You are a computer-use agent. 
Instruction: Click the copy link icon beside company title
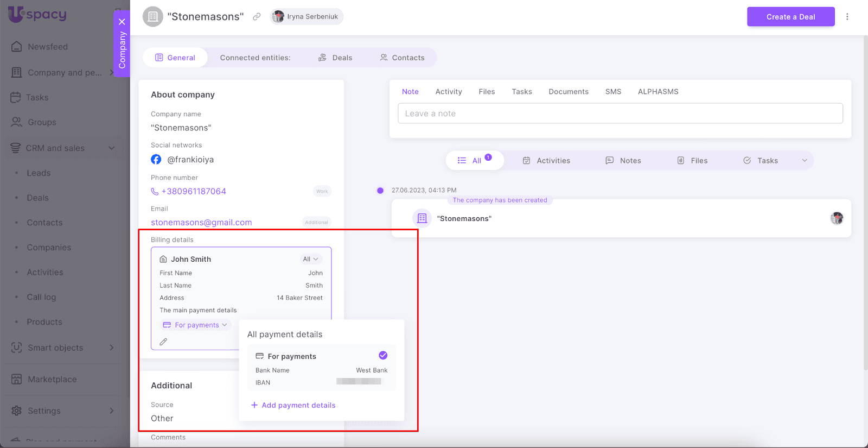tap(257, 17)
